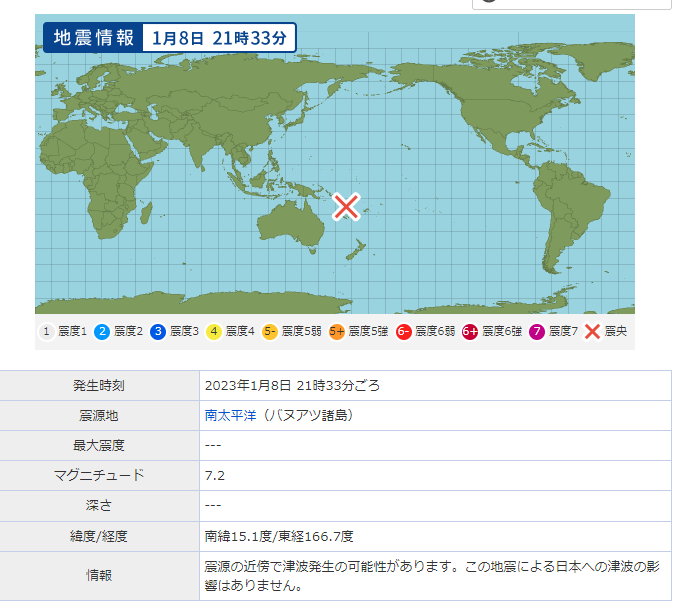Viewport: 683px width, 611px height.
Task: Click the crimson 6+ 震度6強 legend icon
Action: point(470,332)
